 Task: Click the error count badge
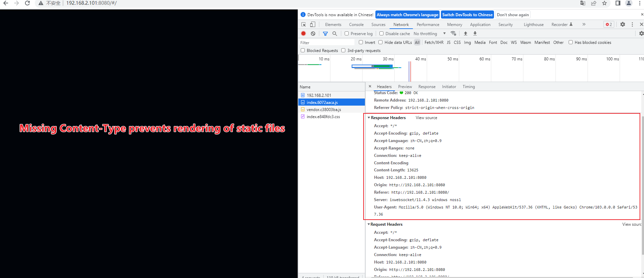pyautogui.click(x=609, y=24)
